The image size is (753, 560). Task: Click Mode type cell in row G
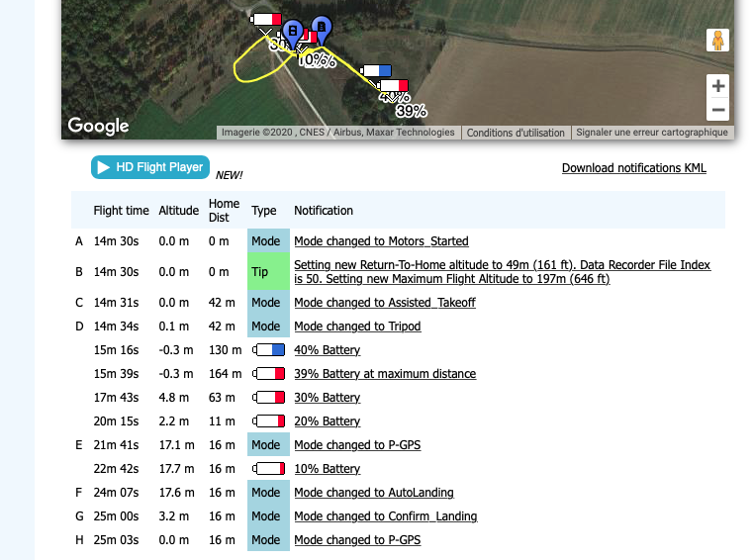268,516
